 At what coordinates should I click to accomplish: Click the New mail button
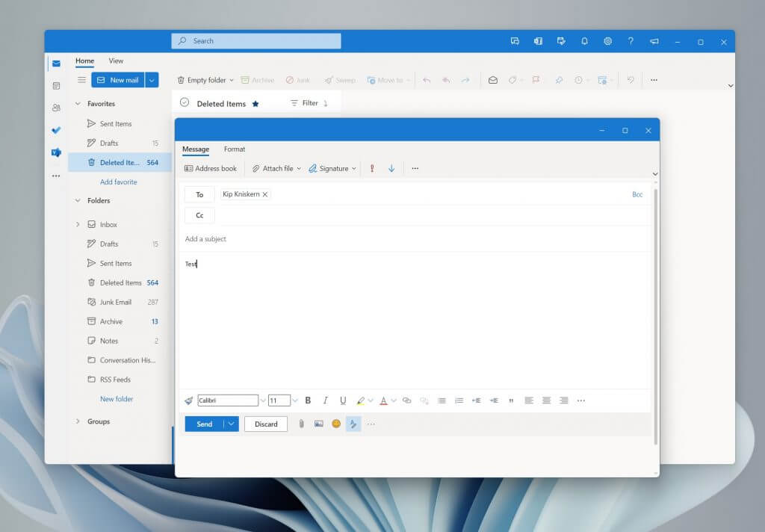click(x=118, y=80)
